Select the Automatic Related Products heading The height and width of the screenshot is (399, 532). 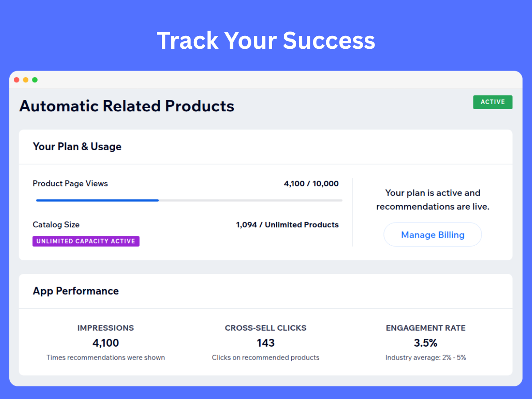(127, 106)
